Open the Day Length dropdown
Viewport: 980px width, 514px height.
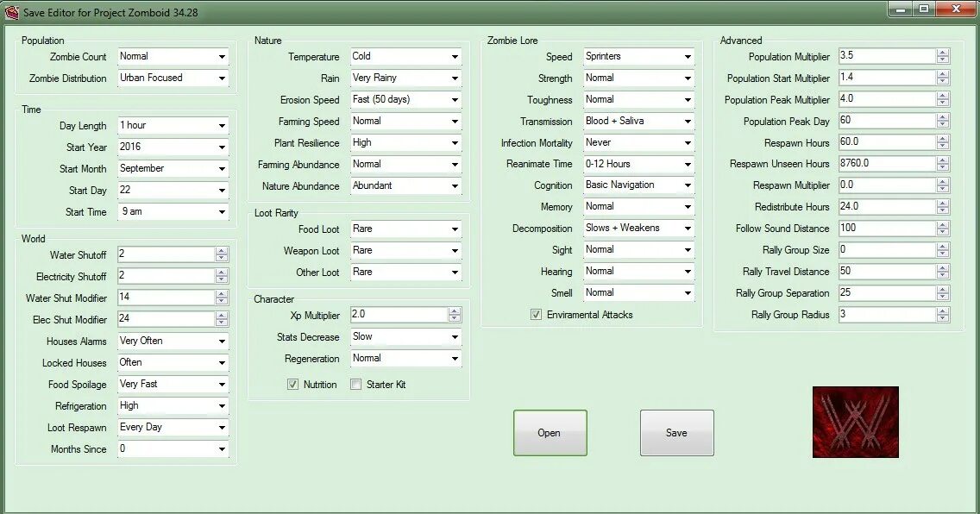coord(173,126)
